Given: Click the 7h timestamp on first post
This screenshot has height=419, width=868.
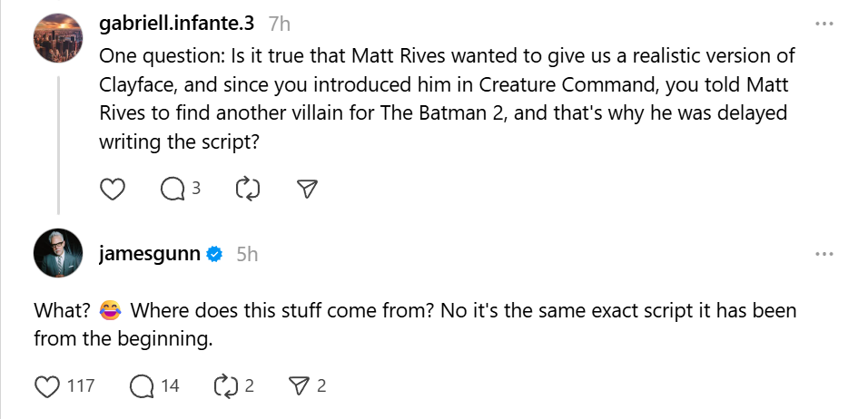Looking at the screenshot, I should coord(280,23).
